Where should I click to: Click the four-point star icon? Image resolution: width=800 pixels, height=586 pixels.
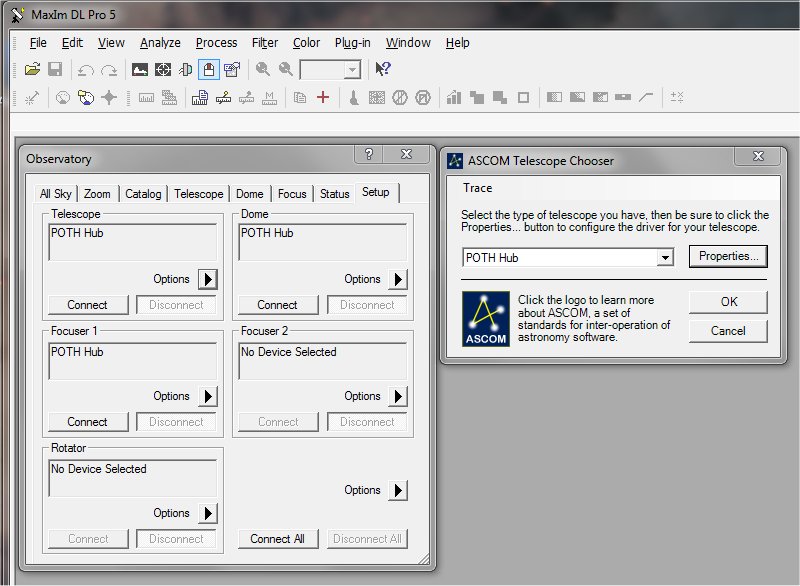coord(109,97)
